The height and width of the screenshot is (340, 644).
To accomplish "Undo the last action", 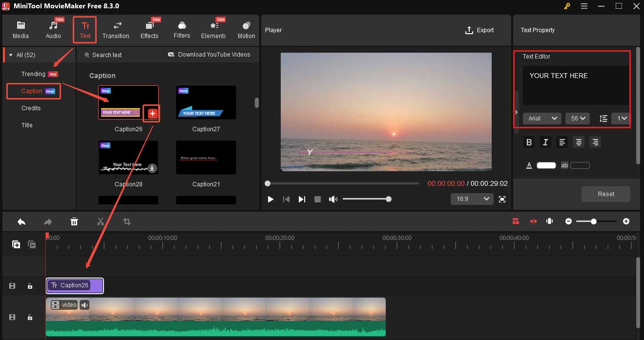I will (21, 221).
